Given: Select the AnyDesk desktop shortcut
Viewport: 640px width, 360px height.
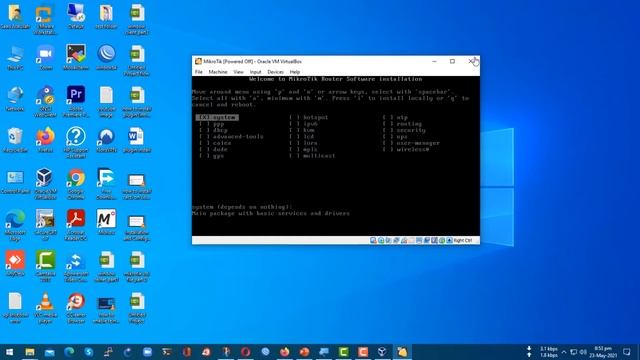Looking at the screenshot, I should point(15,264).
